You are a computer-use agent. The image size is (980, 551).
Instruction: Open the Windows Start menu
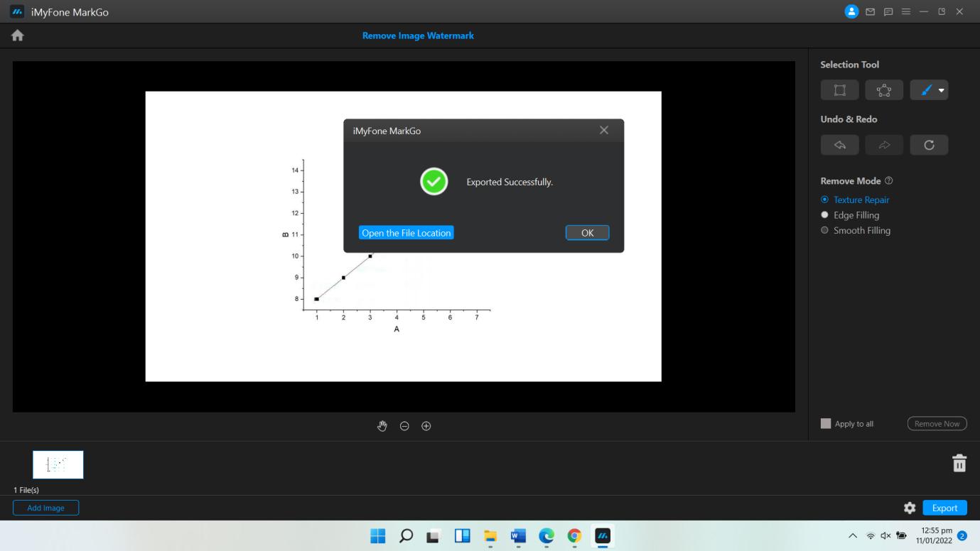[x=378, y=536]
